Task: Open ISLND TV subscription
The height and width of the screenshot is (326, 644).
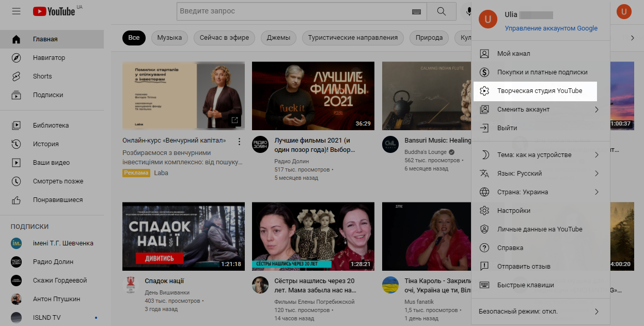Action: coord(52,318)
